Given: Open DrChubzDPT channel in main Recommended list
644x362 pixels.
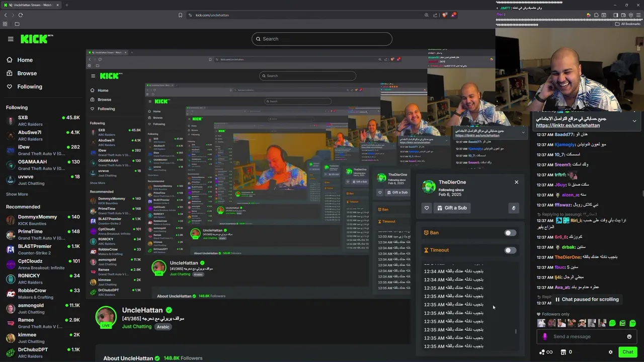Looking at the screenshot, I should pyautogui.click(x=43, y=352).
